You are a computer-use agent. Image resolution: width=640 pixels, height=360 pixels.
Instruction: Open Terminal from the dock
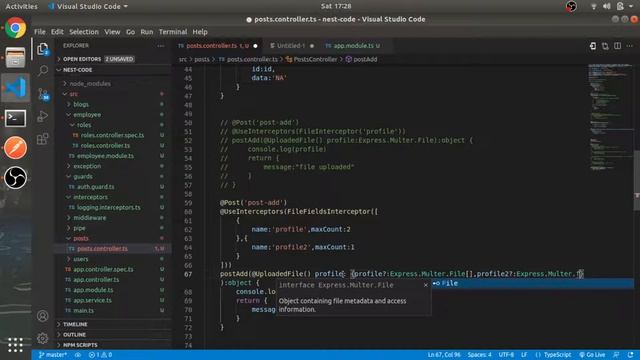coord(16,118)
